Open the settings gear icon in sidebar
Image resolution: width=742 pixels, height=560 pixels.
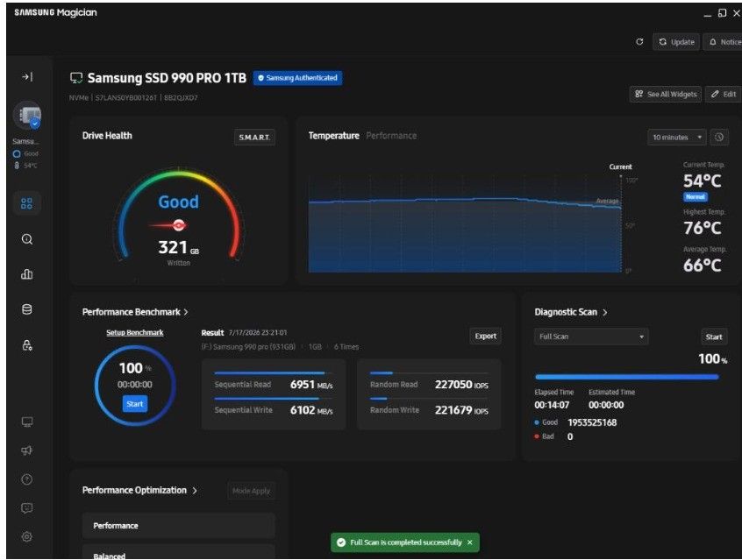[x=27, y=537]
